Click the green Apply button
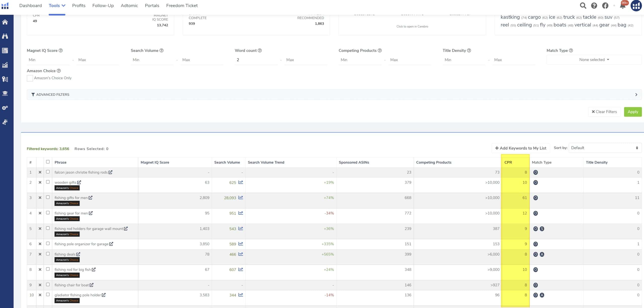The height and width of the screenshot is (308, 644). point(633,112)
